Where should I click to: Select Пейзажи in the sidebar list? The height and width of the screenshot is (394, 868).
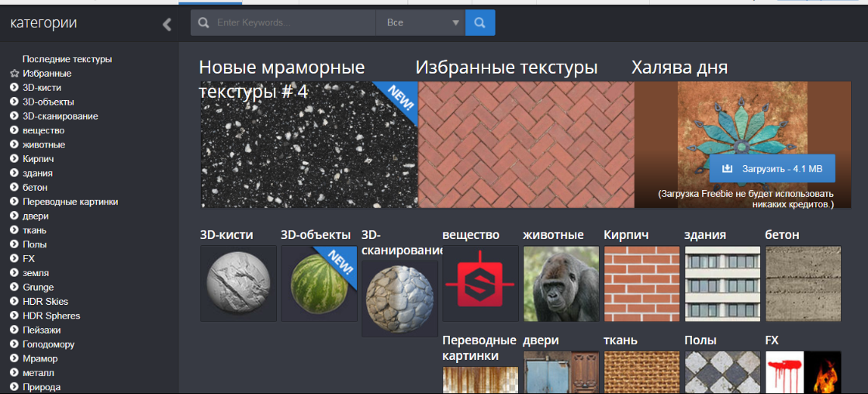(x=42, y=330)
